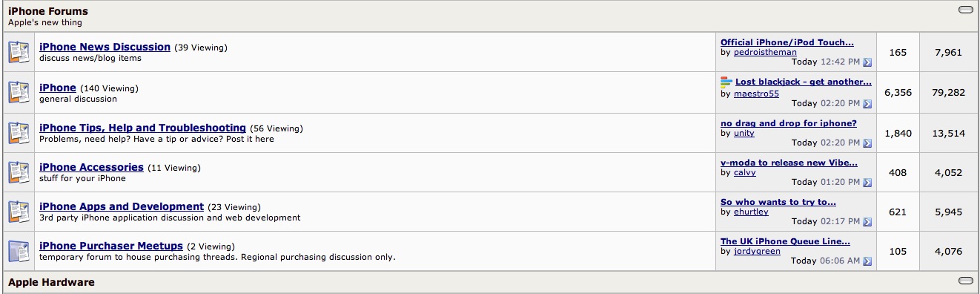Go to last post arrow for Lost blackjack thread
This screenshot has width=980, height=294.
[x=867, y=104]
